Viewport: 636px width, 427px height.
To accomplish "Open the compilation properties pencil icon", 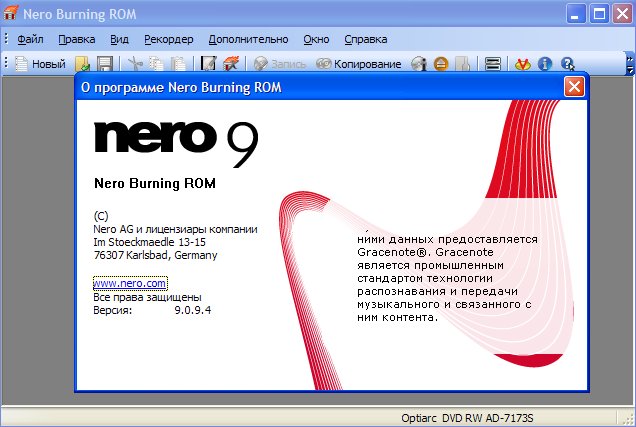I will click(208, 64).
